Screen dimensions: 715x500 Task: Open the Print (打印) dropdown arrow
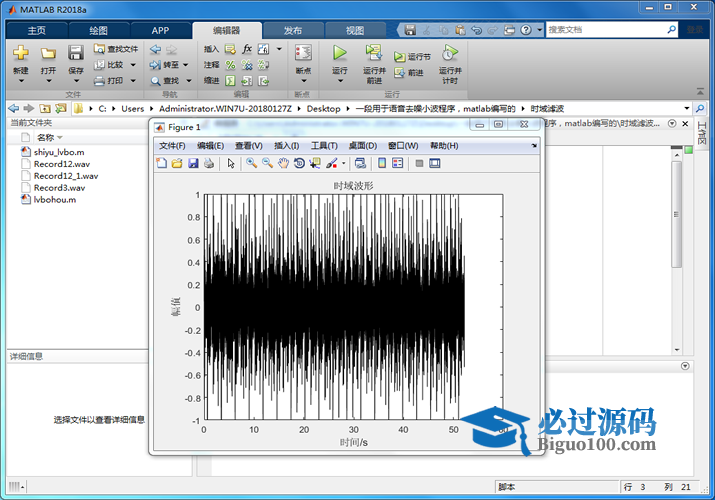[133, 81]
